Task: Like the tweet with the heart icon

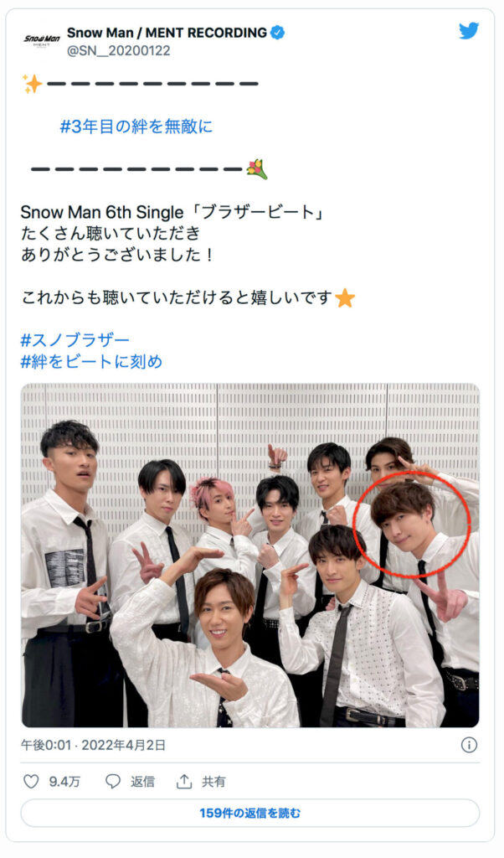Action: tap(31, 782)
